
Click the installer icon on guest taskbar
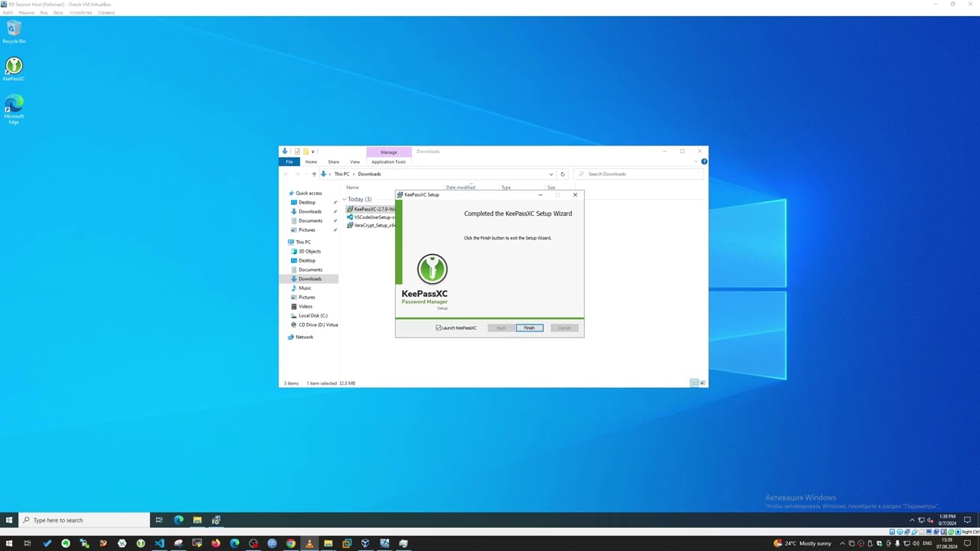[216, 520]
